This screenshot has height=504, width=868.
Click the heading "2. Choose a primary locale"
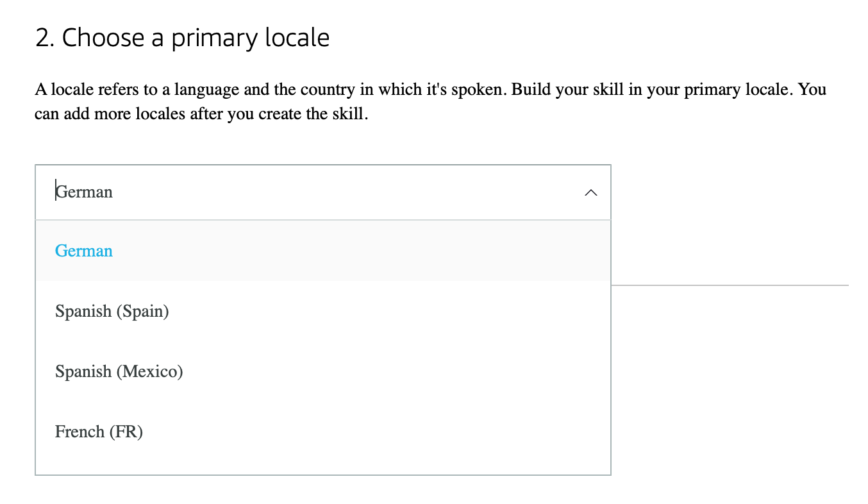point(183,38)
